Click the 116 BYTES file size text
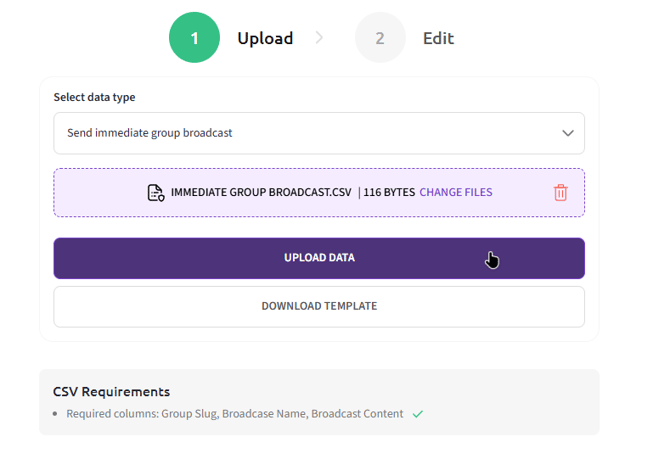 point(388,192)
